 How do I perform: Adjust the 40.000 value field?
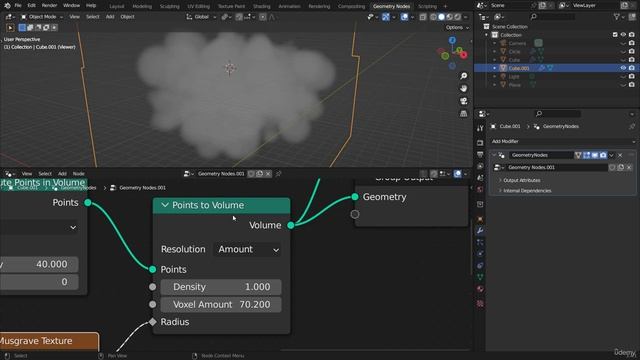pyautogui.click(x=39, y=264)
